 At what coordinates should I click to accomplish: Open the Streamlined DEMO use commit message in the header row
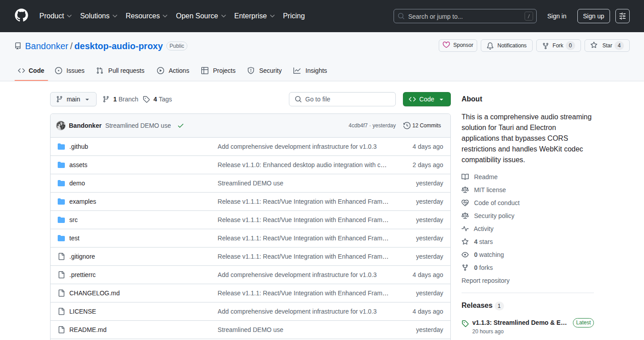138,126
